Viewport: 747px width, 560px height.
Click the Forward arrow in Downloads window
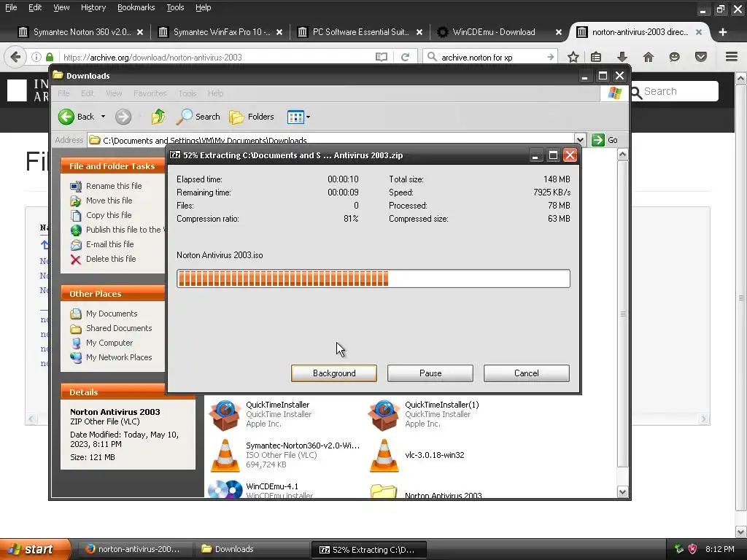tap(123, 117)
